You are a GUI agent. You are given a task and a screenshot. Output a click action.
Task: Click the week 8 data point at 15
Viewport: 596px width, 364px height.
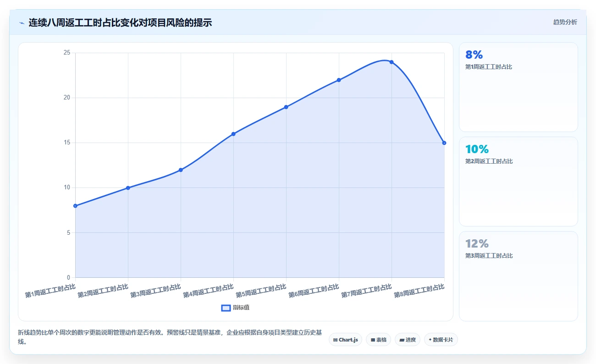[444, 143]
